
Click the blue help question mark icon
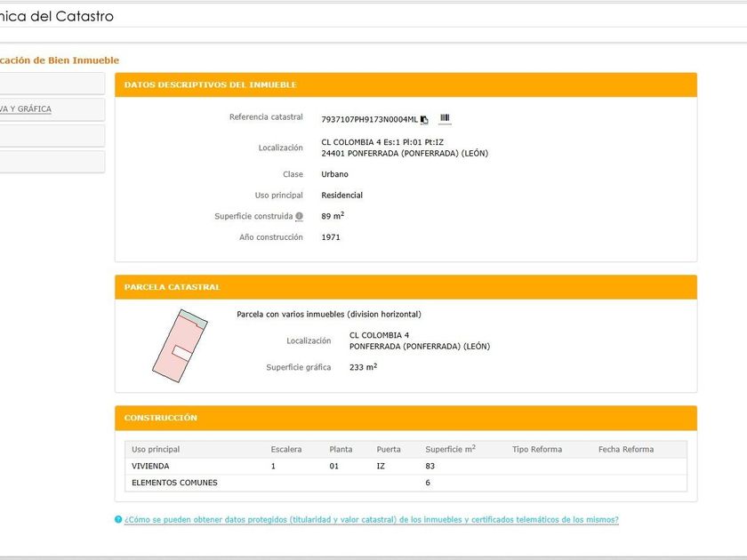[x=118, y=520]
